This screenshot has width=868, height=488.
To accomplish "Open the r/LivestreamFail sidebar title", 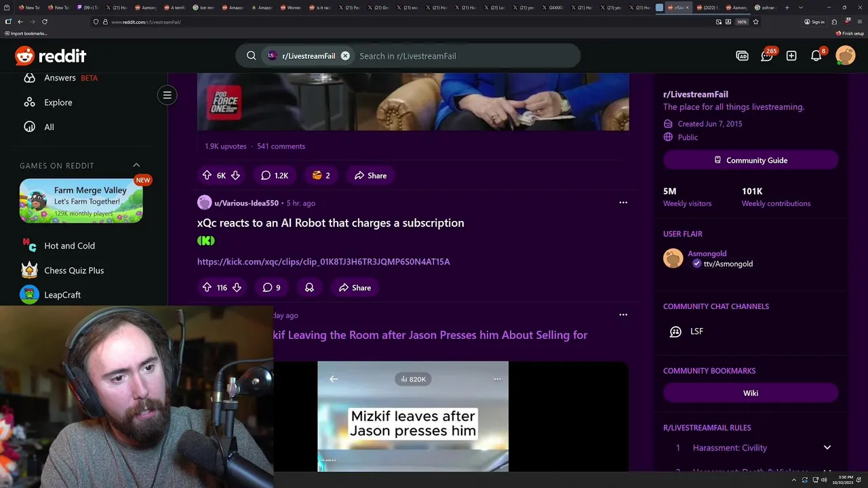I will coord(696,94).
